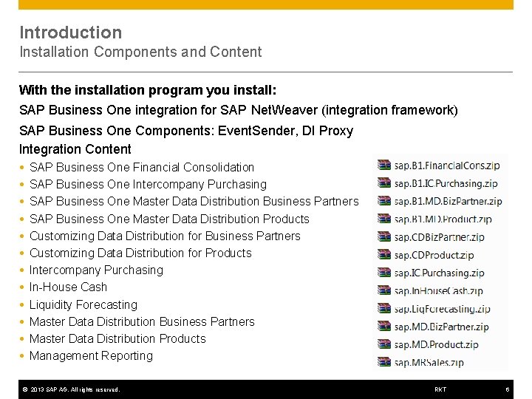Select the Management Reporting bullet text
Viewport: 532px width, 399px height.
pos(91,355)
